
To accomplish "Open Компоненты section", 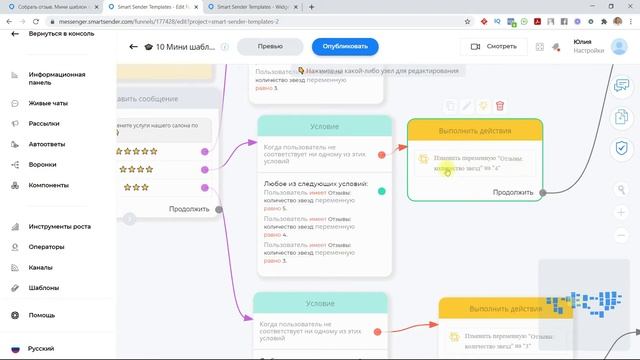I will pyautogui.click(x=49, y=185).
